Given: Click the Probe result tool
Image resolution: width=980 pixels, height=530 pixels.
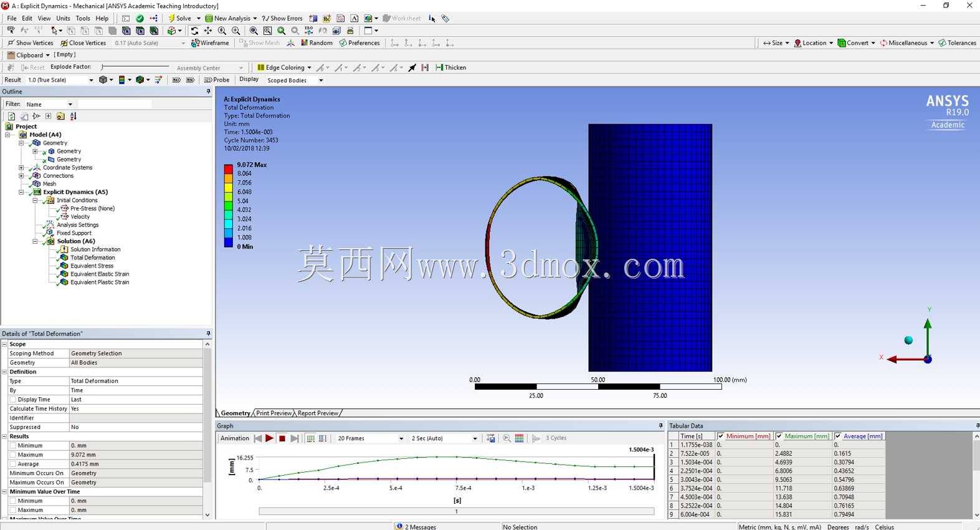Looking at the screenshot, I should (217, 80).
